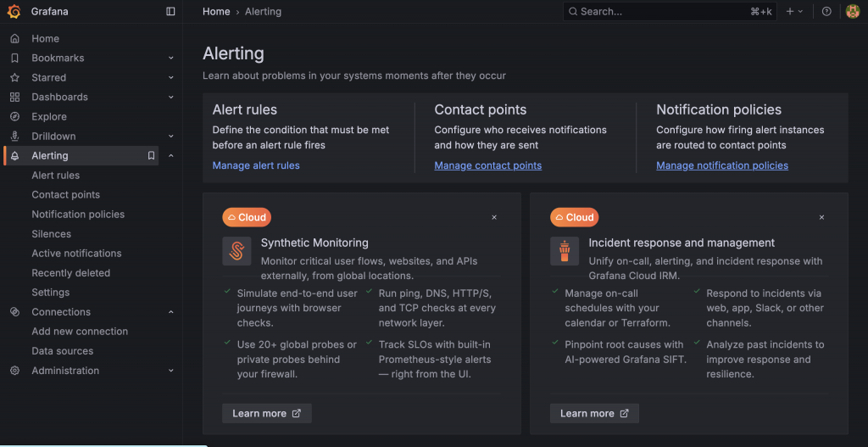Click the Administration gear icon

14,371
